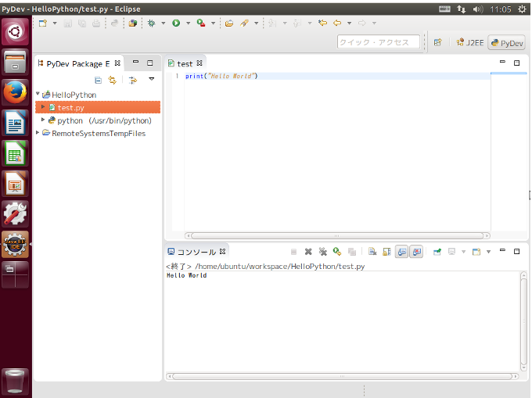
Task: Open the Search dropdown arrow
Action: (x=256, y=23)
